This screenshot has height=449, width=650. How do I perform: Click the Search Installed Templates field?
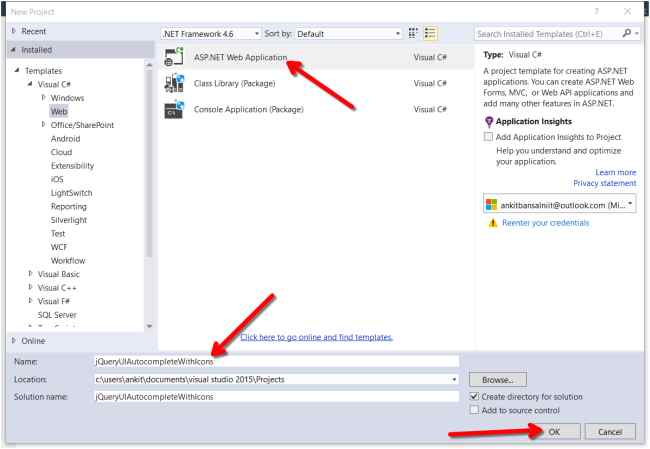tap(548, 34)
